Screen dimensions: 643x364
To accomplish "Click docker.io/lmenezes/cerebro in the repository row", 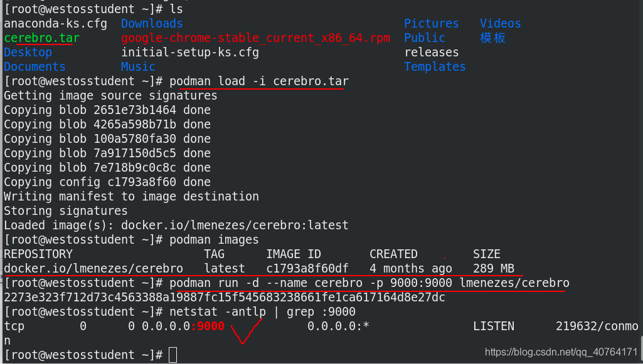I will point(93,269).
